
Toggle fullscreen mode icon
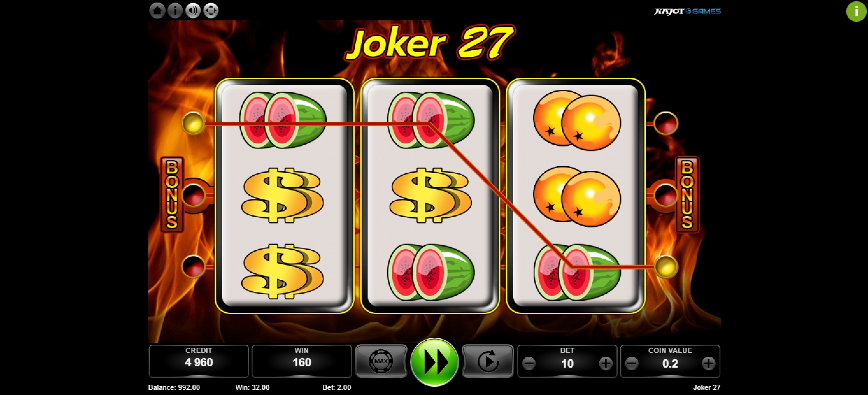click(x=211, y=11)
